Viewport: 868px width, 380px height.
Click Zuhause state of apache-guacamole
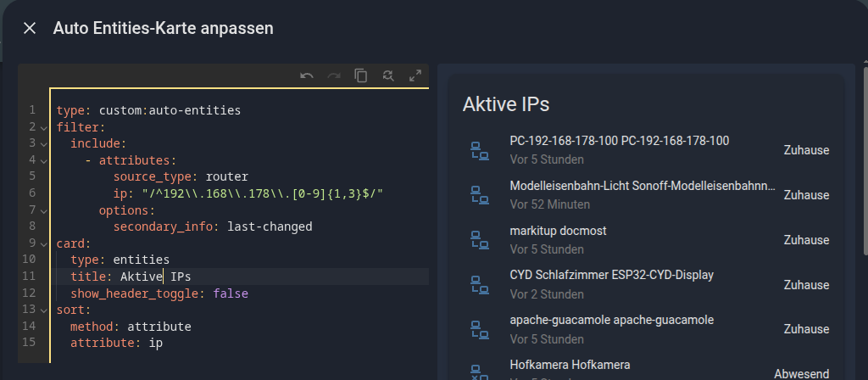point(805,329)
